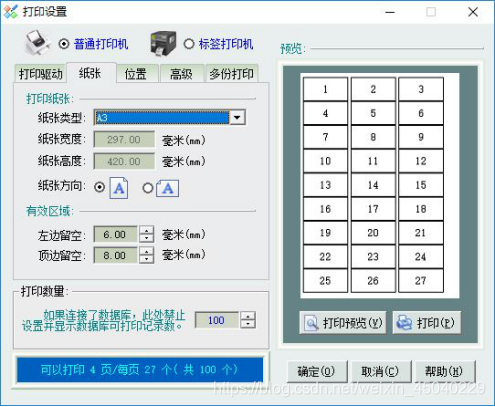Click preview label cell 18

click(421, 209)
